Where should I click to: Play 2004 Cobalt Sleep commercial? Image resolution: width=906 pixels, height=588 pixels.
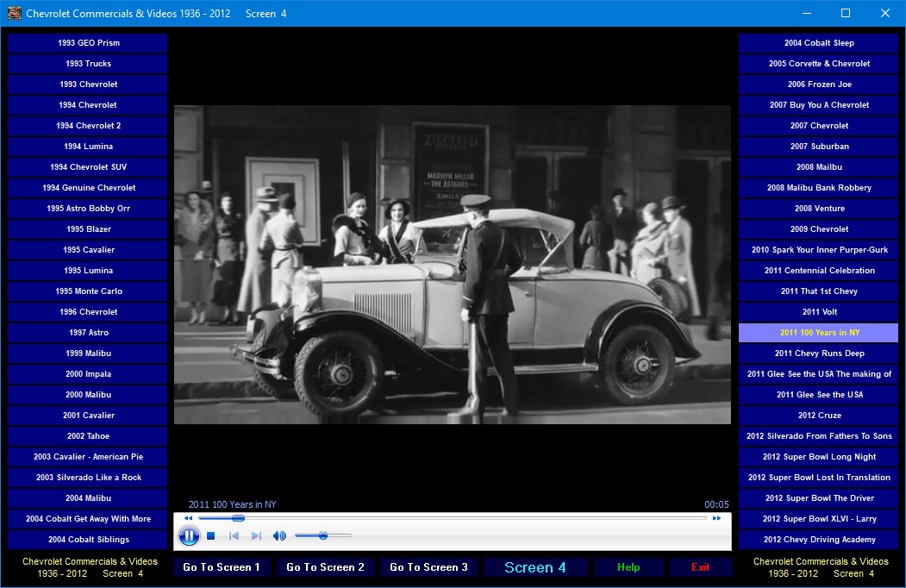(819, 43)
